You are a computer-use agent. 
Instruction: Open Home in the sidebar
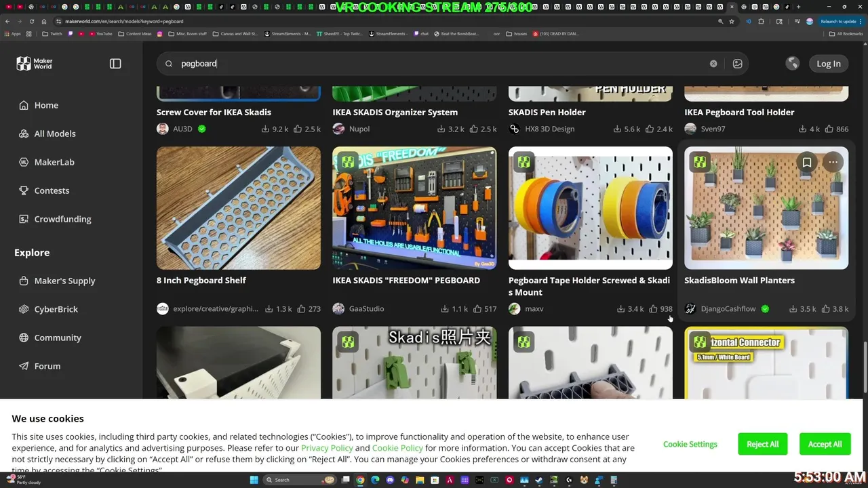click(46, 105)
